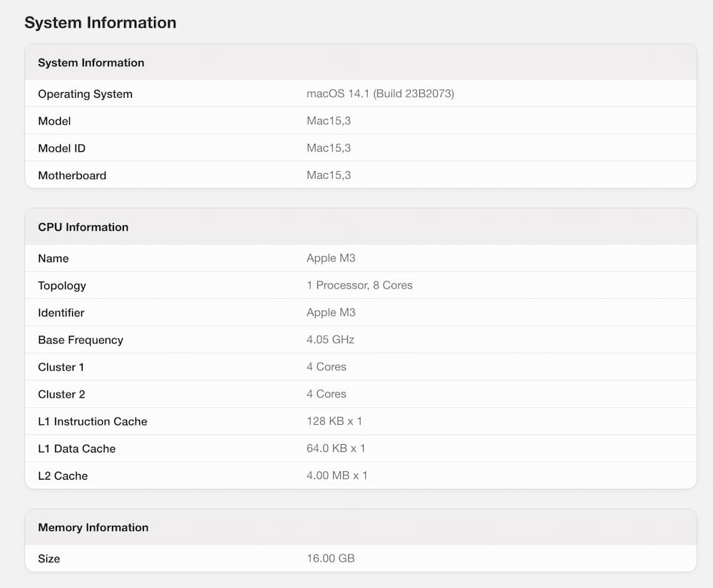Select the '1 Processor, 8 Cores' value
This screenshot has width=713, height=588.
click(x=359, y=285)
